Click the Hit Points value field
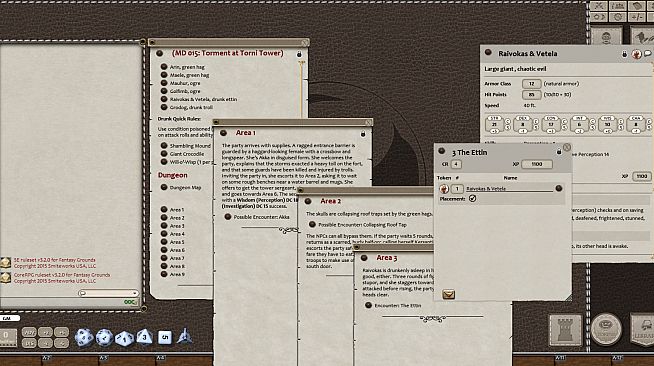654x366 pixels. pos(531,95)
